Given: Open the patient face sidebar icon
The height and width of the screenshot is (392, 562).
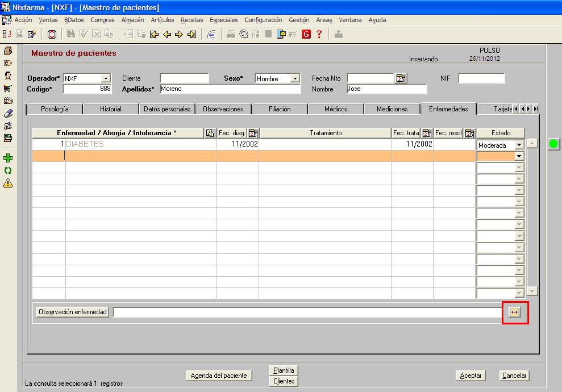Looking at the screenshot, I should coord(8,76).
